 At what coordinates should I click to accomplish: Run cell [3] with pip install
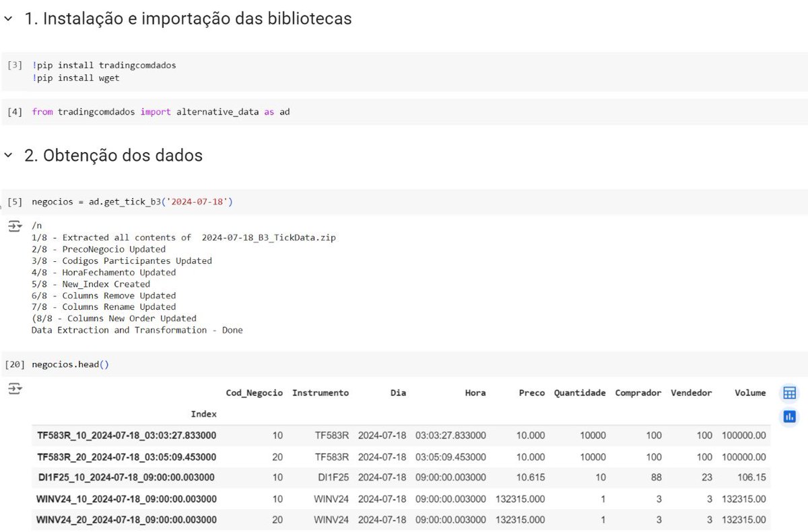15,65
